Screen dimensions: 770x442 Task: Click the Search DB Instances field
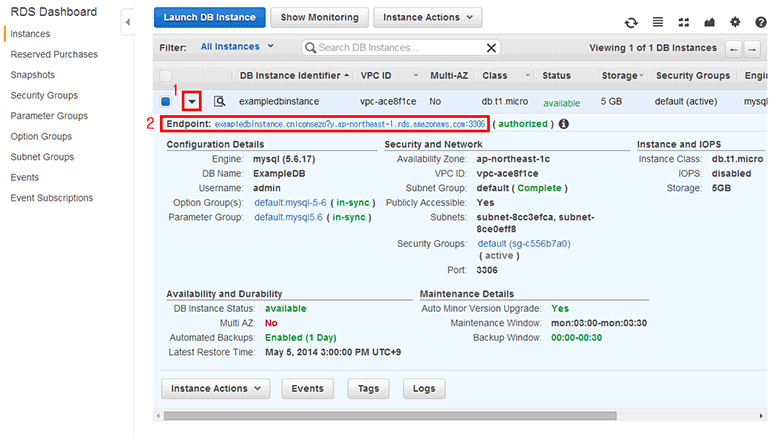395,47
